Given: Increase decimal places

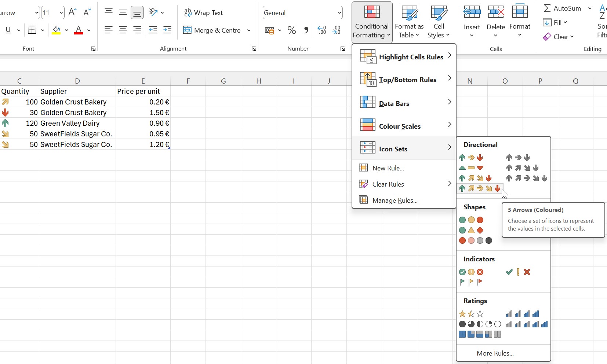Looking at the screenshot, I should [322, 30].
